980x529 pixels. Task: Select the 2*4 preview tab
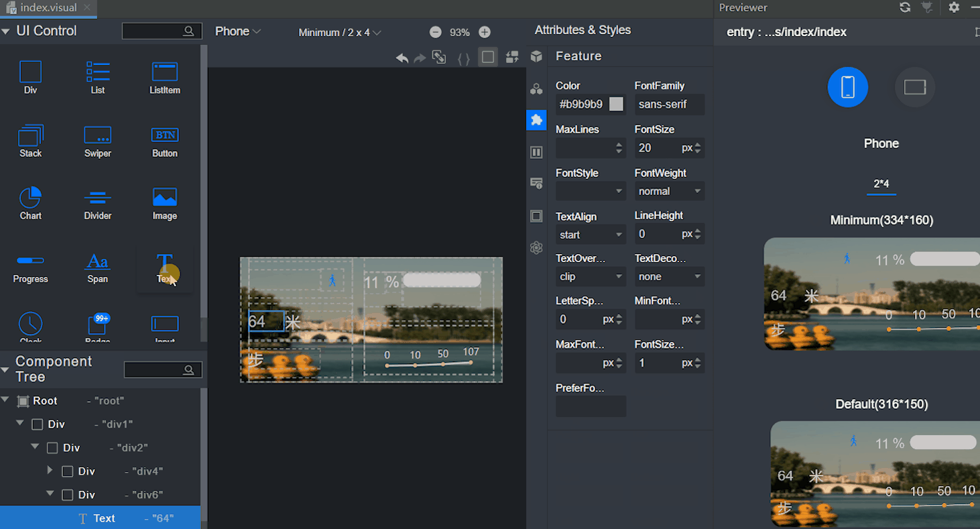[881, 184]
